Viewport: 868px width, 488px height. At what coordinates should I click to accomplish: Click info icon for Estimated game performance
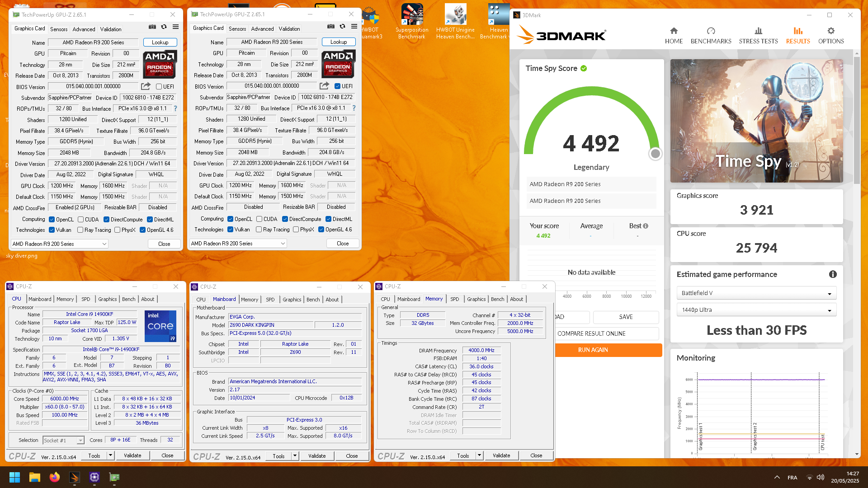coord(833,274)
